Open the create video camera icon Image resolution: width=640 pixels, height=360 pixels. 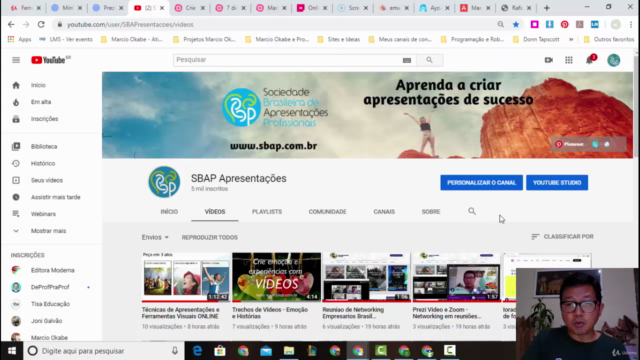tap(549, 60)
